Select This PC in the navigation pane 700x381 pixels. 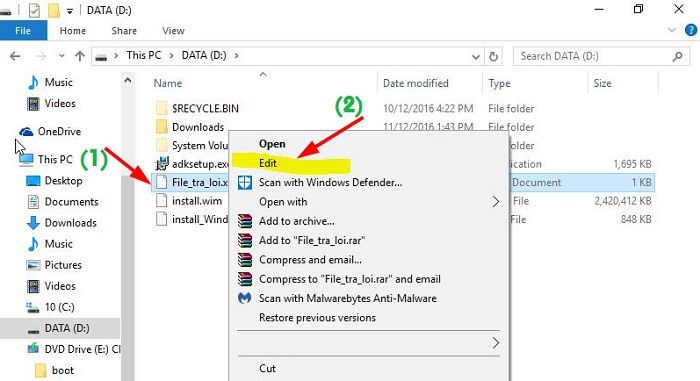[x=46, y=159]
